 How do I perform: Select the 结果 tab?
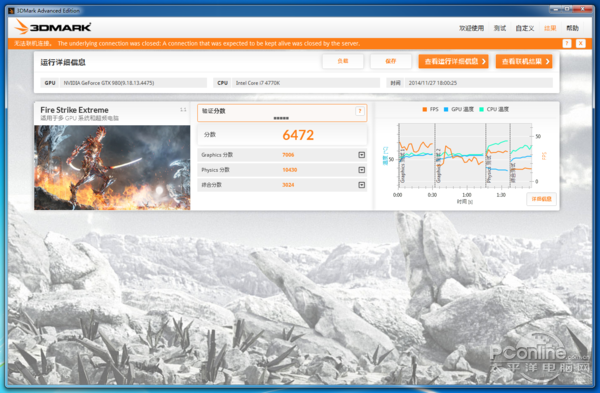550,28
